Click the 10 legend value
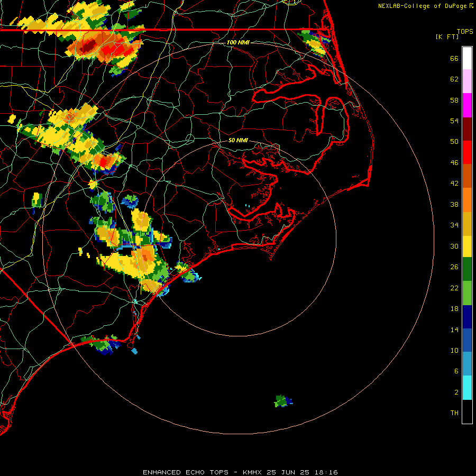 click(x=454, y=350)
